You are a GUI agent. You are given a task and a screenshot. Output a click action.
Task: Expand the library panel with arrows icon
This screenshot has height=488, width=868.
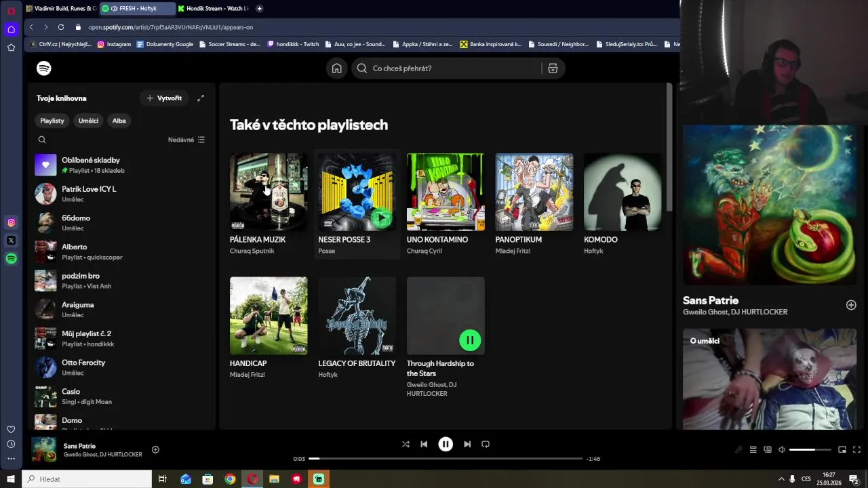[201, 98]
